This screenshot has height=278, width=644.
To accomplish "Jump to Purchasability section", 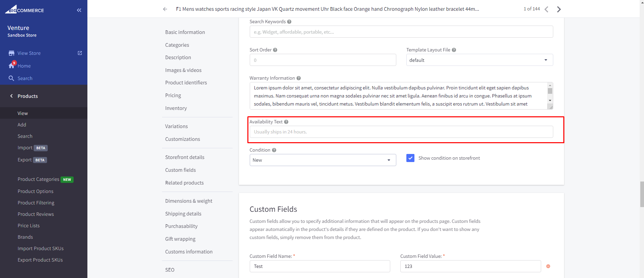I will point(181,226).
